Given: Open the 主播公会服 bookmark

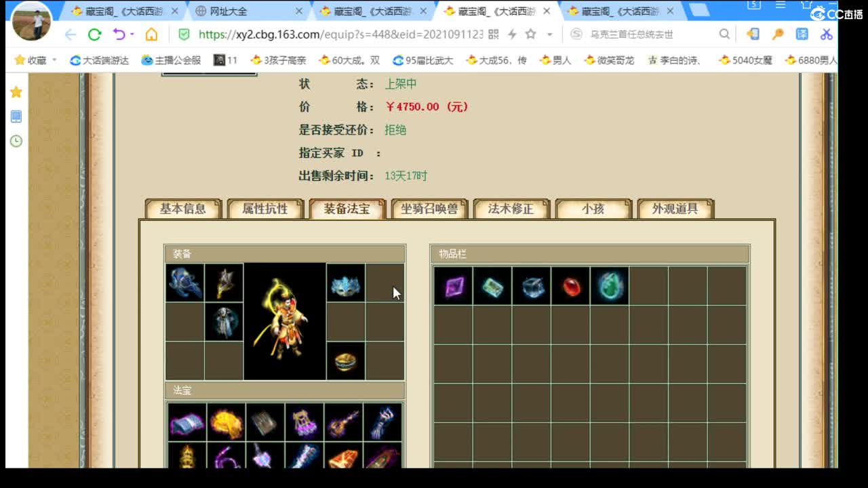Looking at the screenshot, I should pos(171,60).
